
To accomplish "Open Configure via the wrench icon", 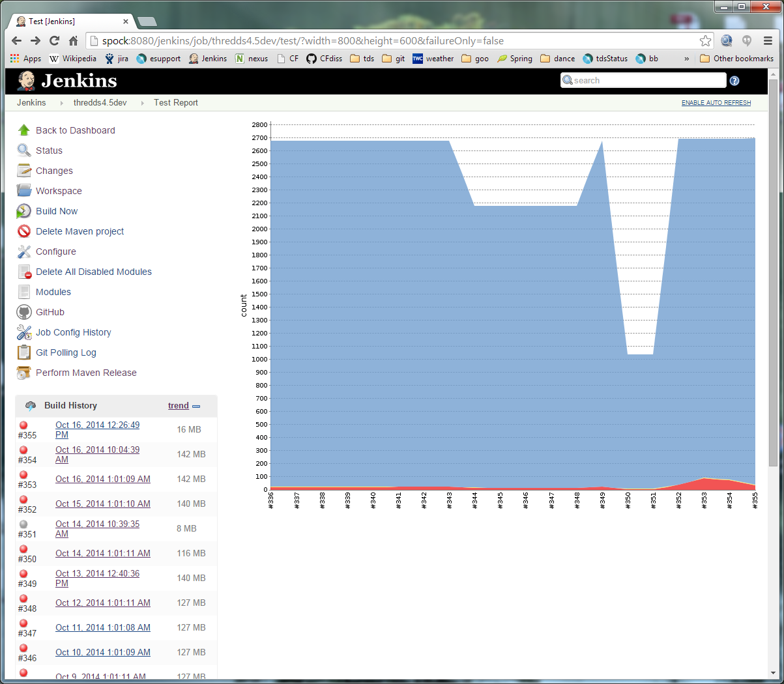I will pos(24,251).
